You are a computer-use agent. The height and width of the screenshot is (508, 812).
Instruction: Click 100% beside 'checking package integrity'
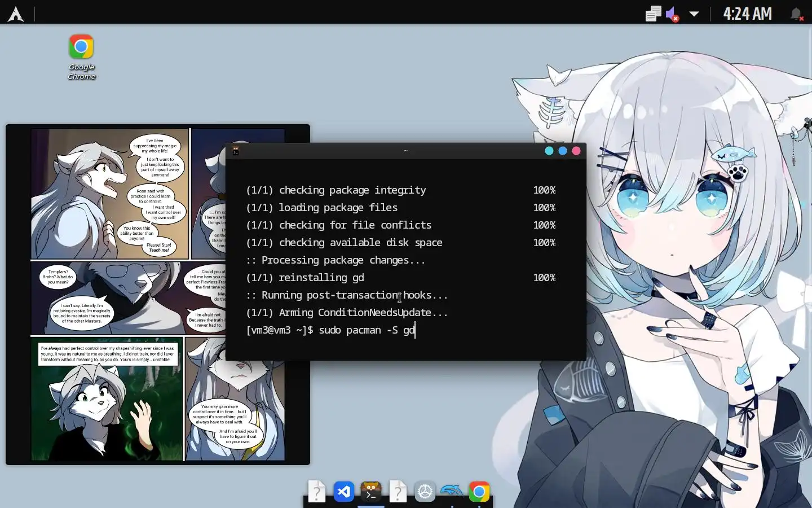point(544,190)
